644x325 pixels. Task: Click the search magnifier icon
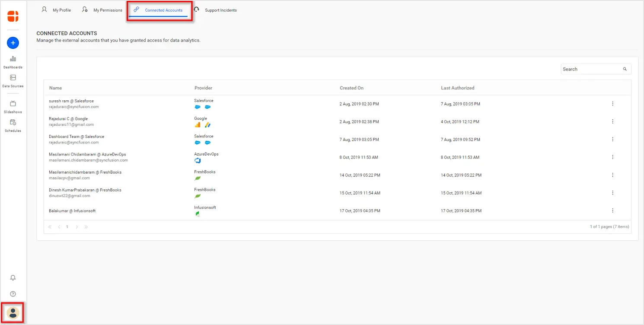coord(625,69)
